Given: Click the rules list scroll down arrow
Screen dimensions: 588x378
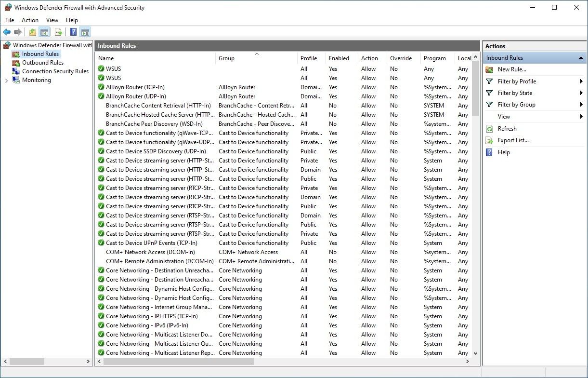Looking at the screenshot, I should point(475,353).
